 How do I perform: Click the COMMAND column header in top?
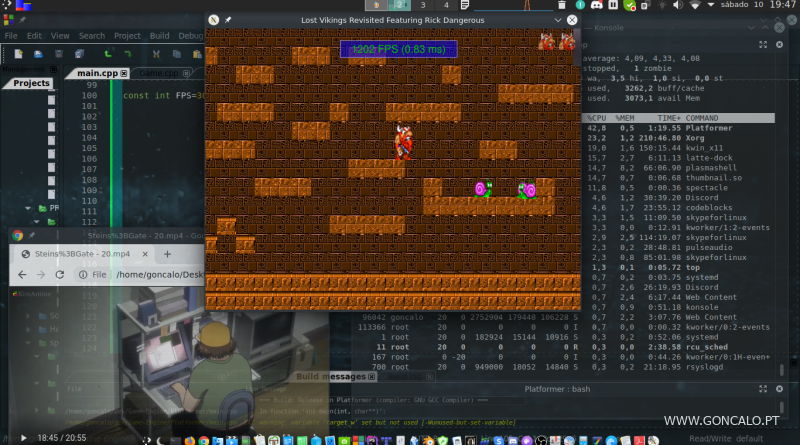[x=702, y=118]
